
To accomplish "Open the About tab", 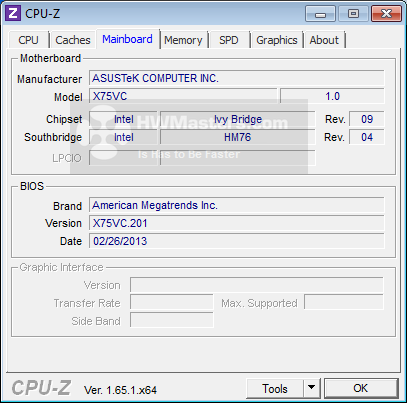I will click(x=324, y=40).
